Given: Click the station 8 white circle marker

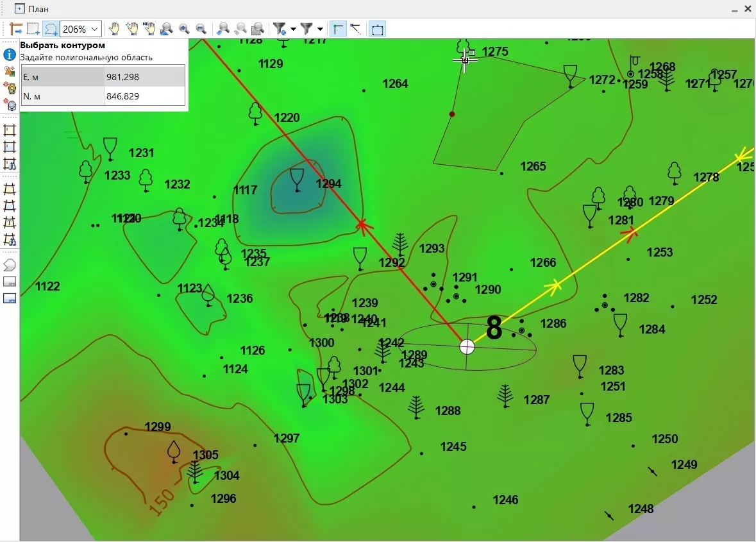Looking at the screenshot, I should tap(467, 346).
